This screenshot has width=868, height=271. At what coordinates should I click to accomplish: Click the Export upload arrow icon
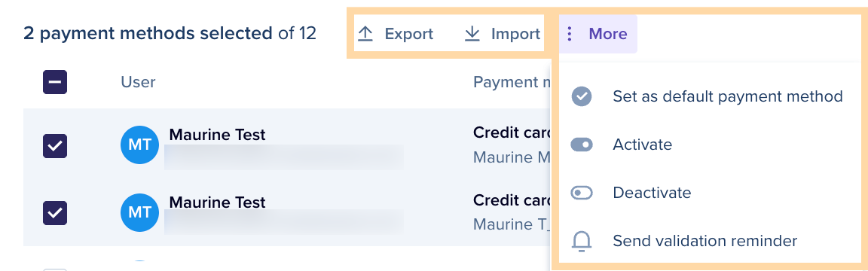click(365, 35)
